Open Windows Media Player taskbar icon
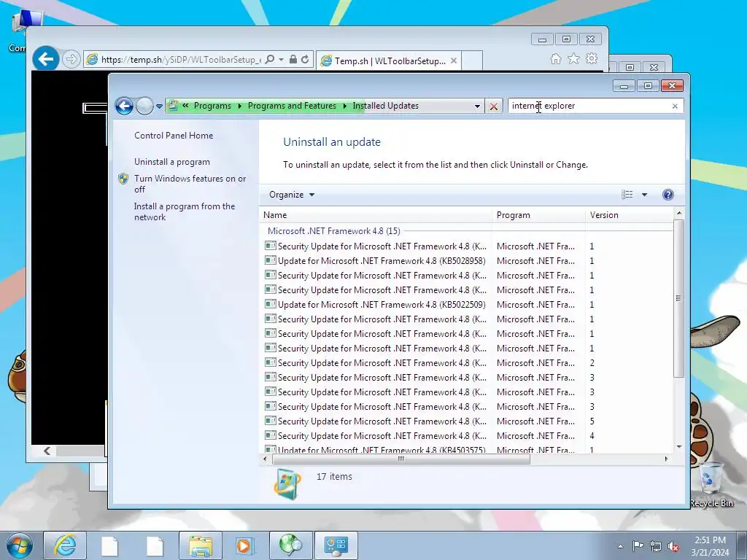 [x=245, y=545]
